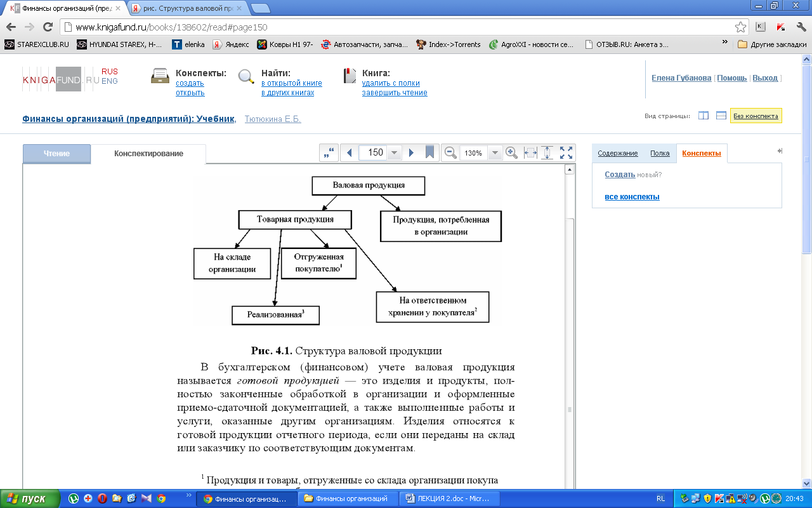This screenshot has width=812, height=508.
Task: Click the Найти magnifier icon
Action: (x=246, y=77)
